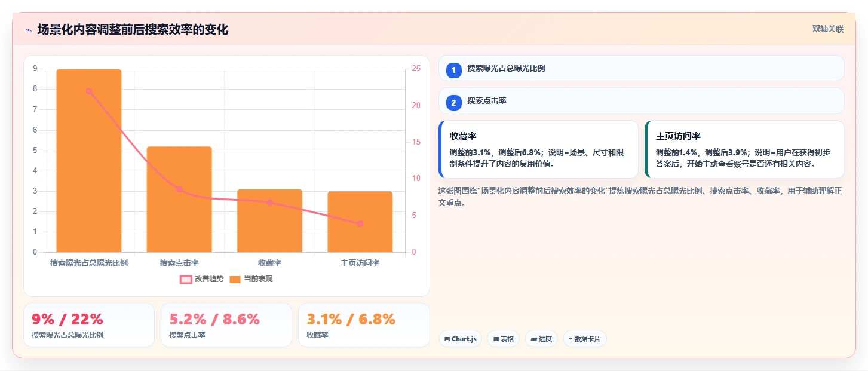Toggle the 改善趋势 legend item
Image resolution: width=868 pixels, height=371 pixels.
click(201, 279)
